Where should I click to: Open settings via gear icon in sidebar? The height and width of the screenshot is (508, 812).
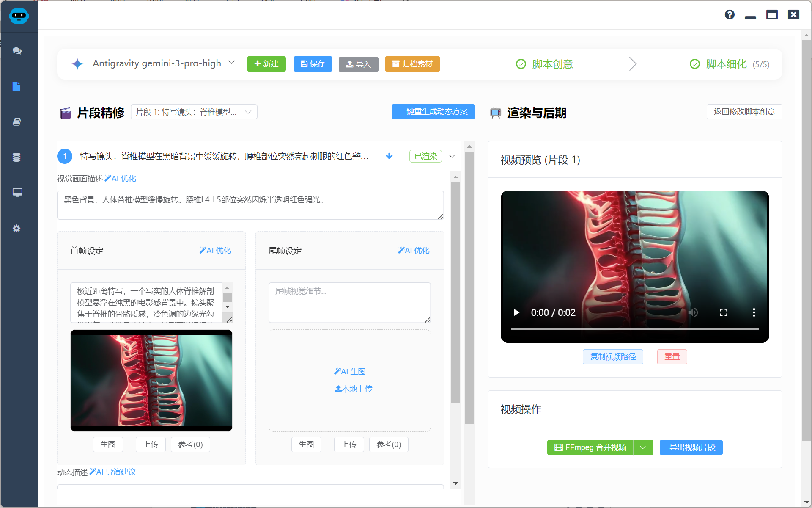(16, 228)
